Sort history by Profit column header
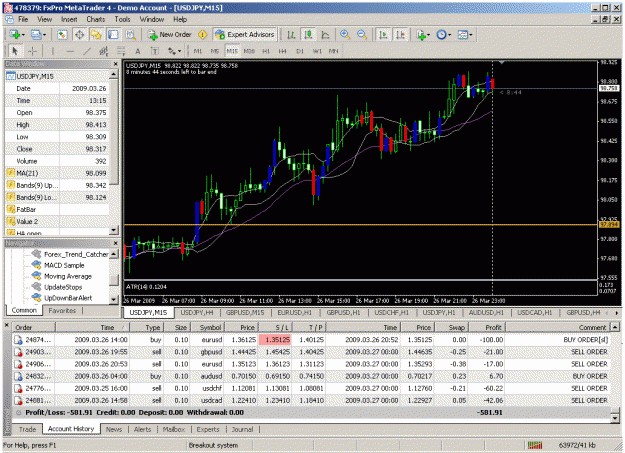 (x=487, y=327)
